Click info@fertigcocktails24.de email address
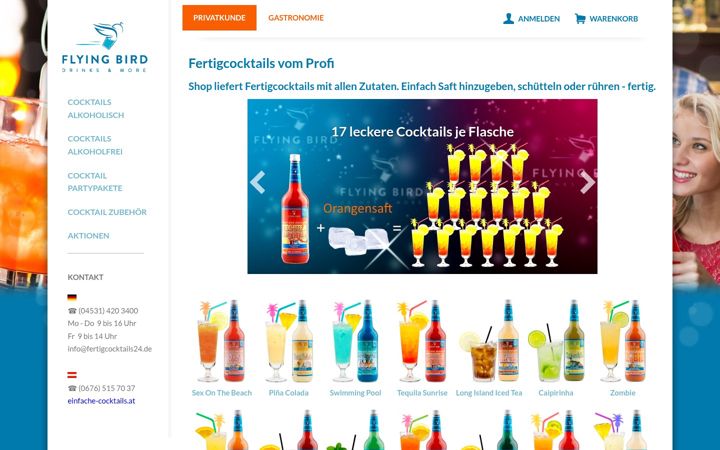Viewport: 720px width, 450px height. (x=110, y=349)
